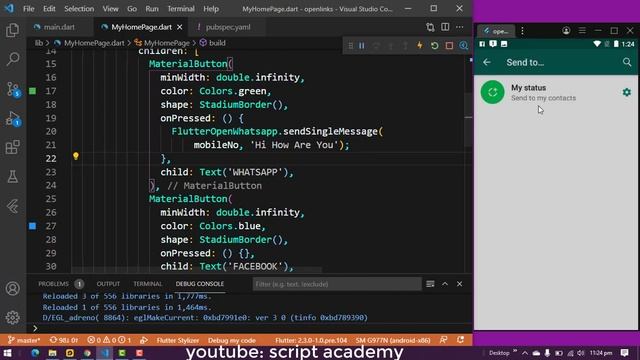
Task: Click the compare changes editor icon
Action: pyautogui.click(x=430, y=27)
